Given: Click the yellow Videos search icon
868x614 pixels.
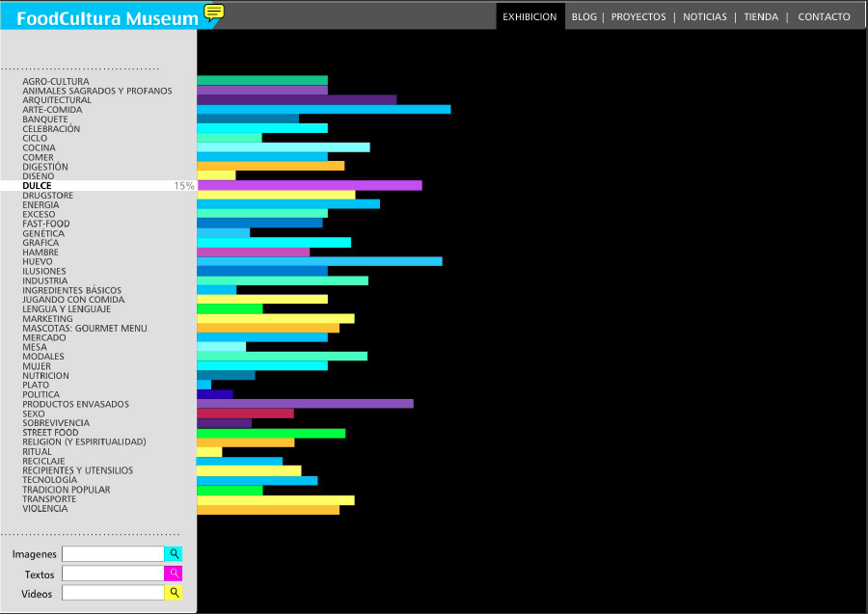Looking at the screenshot, I should (x=174, y=593).
